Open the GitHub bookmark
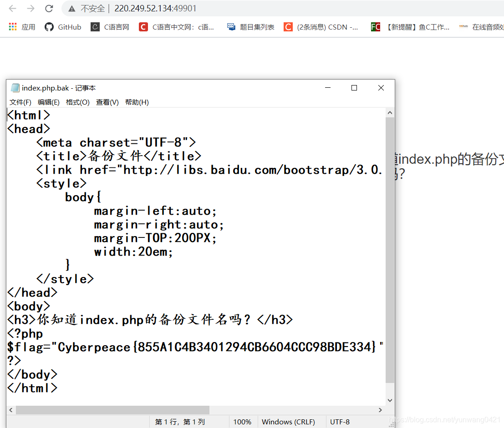 pos(63,27)
